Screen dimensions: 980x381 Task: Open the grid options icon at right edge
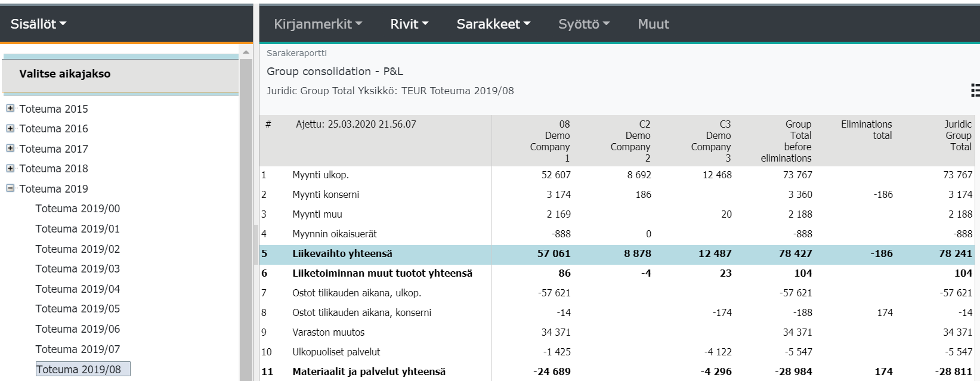[975, 91]
